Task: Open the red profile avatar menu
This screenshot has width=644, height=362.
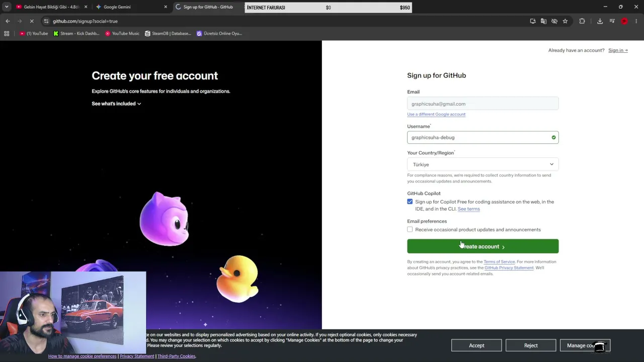Action: [624, 21]
